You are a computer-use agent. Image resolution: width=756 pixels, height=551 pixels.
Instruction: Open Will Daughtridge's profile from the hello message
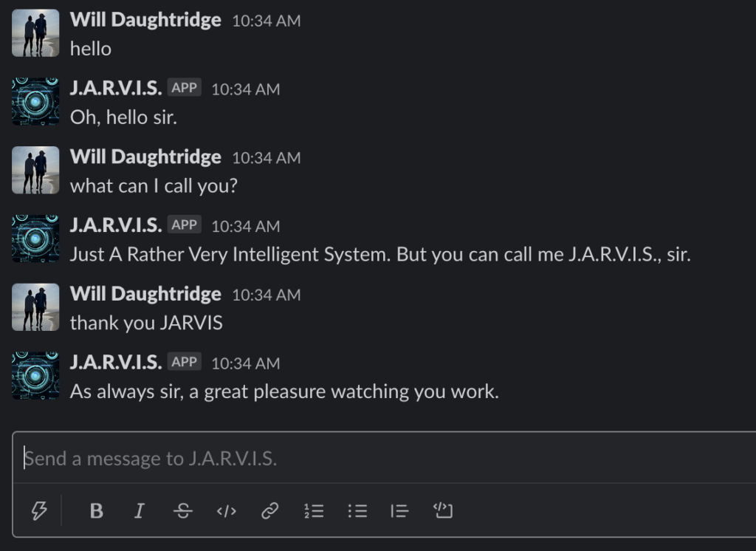[x=145, y=20]
